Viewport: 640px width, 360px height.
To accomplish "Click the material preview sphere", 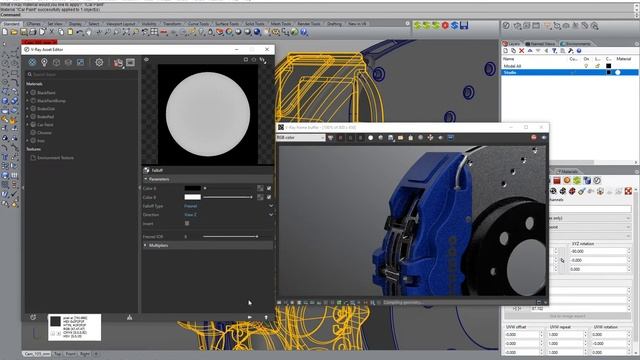I will [208, 114].
